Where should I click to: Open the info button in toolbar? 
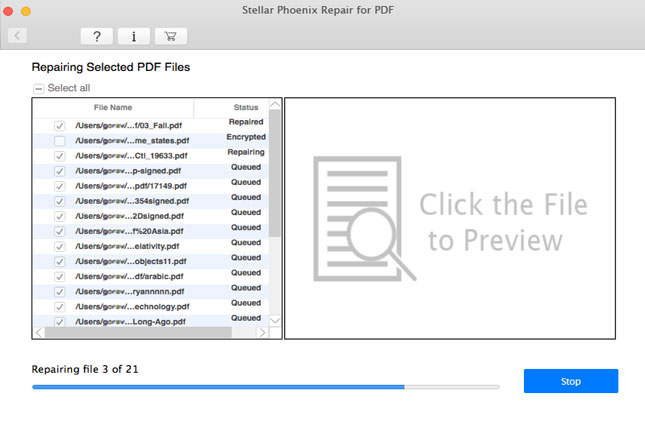[134, 36]
